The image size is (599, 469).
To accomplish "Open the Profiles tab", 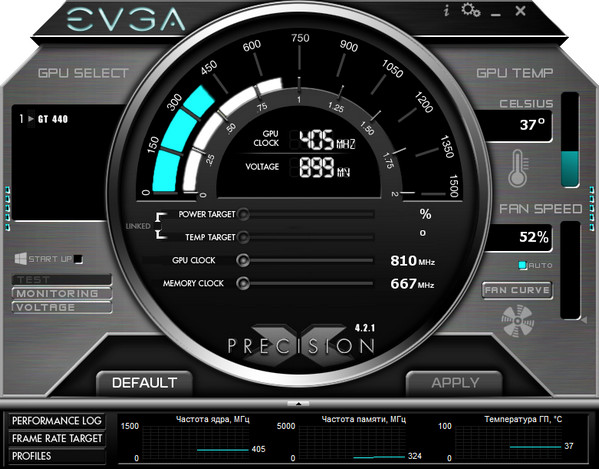I will point(57,456).
